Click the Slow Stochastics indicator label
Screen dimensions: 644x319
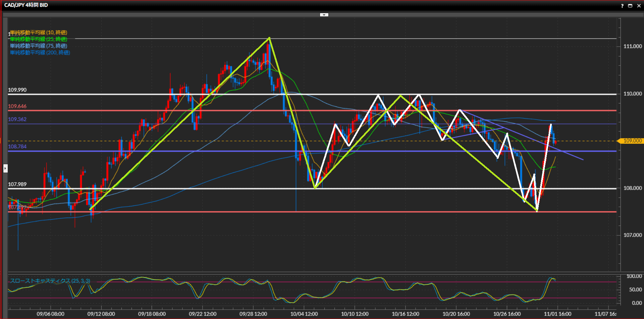coord(50,281)
